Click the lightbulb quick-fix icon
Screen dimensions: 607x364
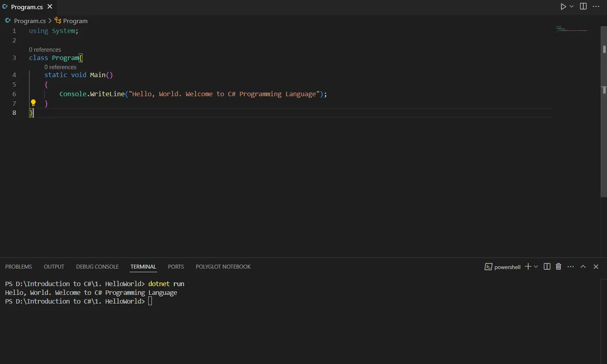pyautogui.click(x=33, y=103)
